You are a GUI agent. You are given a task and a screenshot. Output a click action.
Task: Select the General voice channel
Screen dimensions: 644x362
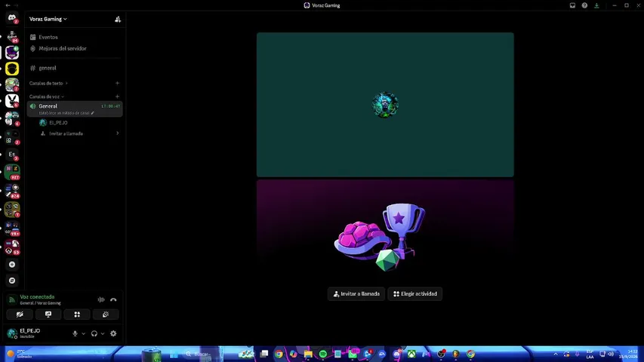click(74, 109)
